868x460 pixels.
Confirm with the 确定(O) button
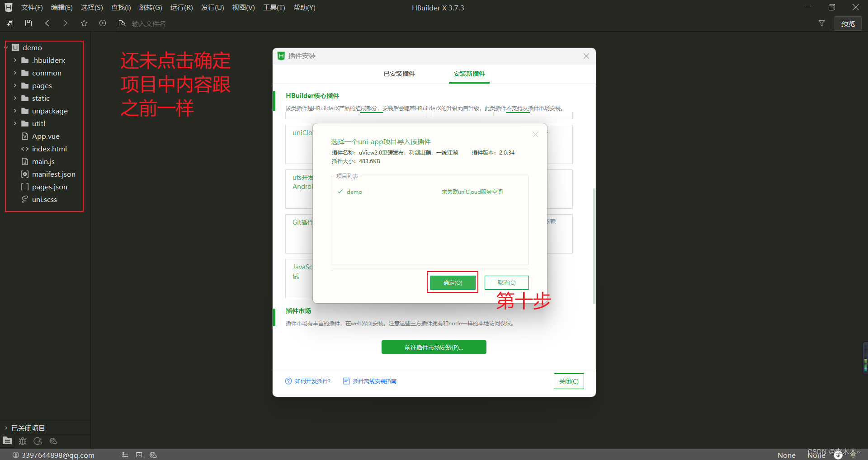point(453,282)
